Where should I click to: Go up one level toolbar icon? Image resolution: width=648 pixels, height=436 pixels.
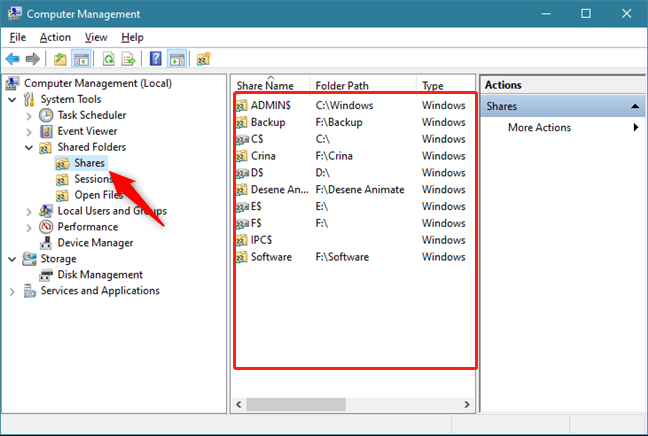(60, 59)
